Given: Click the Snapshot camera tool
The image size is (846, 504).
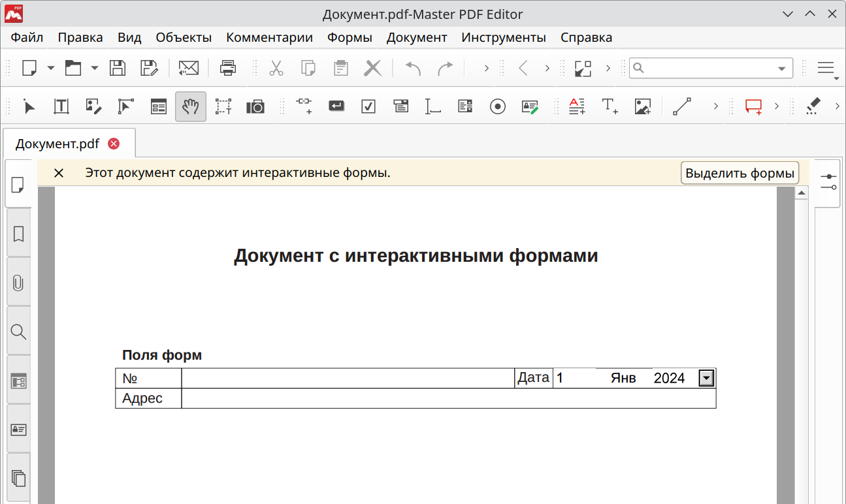Looking at the screenshot, I should [x=255, y=106].
